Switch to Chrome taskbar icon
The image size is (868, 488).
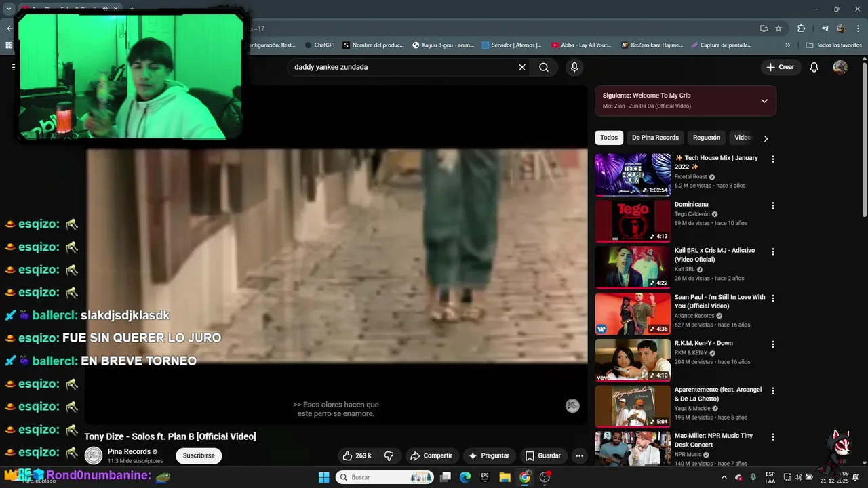[525, 477]
